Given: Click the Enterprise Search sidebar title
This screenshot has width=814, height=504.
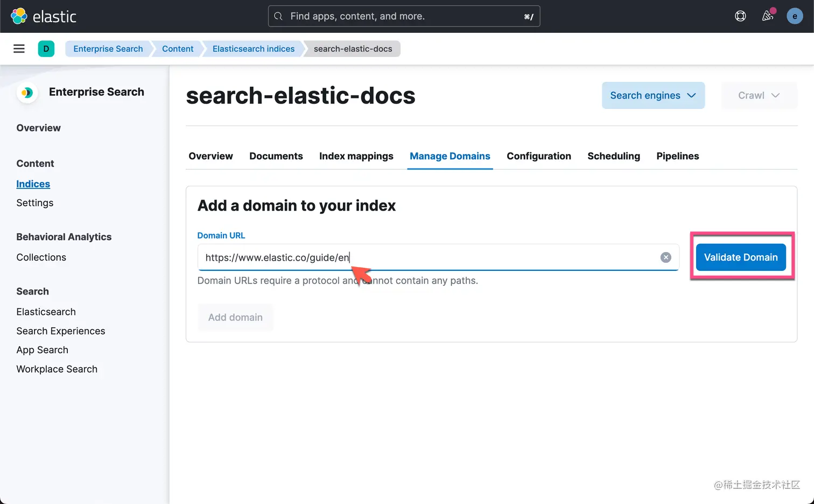Looking at the screenshot, I should pos(96,92).
